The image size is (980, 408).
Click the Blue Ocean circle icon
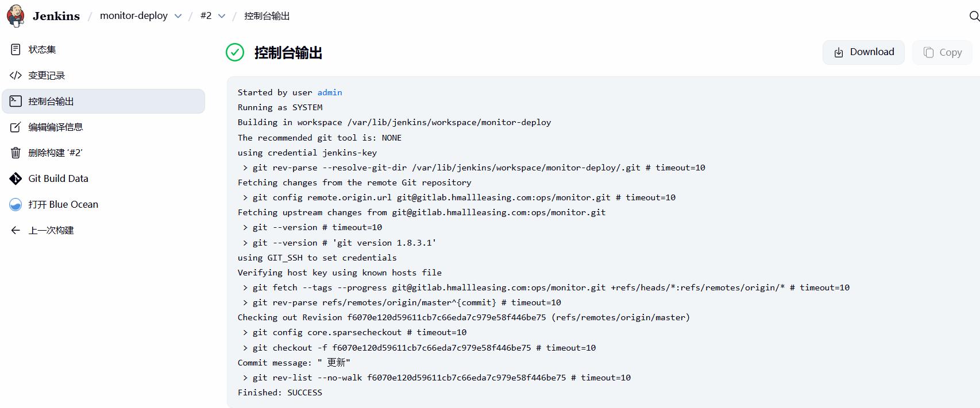pyautogui.click(x=16, y=204)
